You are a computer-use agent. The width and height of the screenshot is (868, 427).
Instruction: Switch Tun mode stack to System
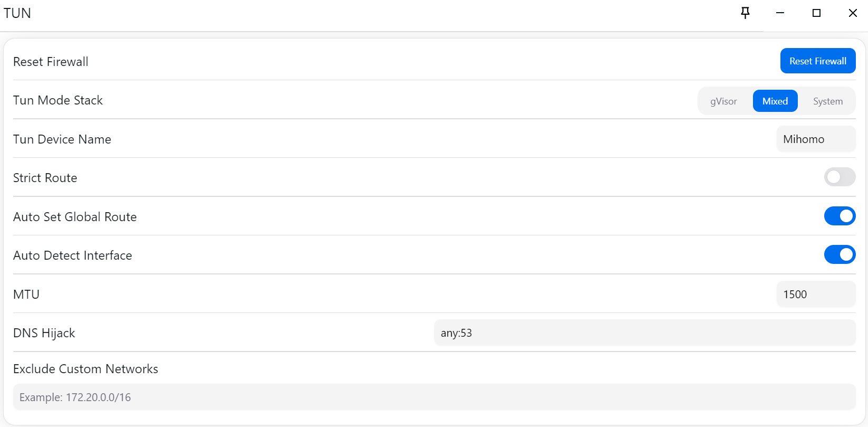[828, 101]
